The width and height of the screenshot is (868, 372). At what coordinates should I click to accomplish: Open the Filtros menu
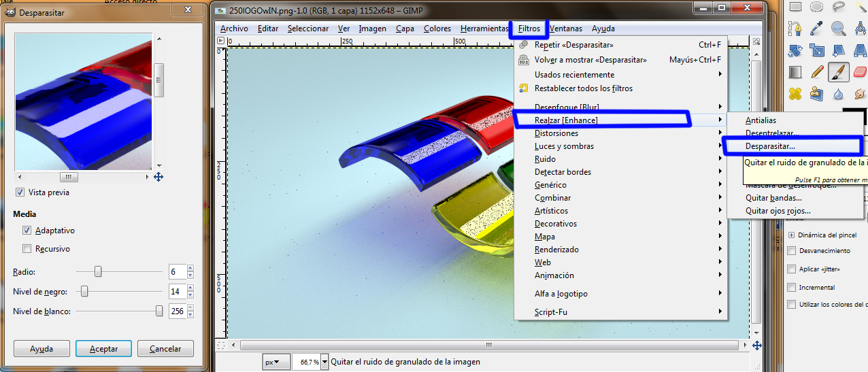click(x=529, y=29)
